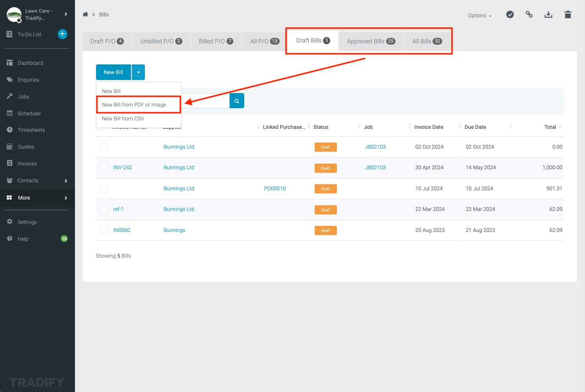This screenshot has height=392, width=585.
Task: Click into the bills search field
Action: tap(205, 101)
